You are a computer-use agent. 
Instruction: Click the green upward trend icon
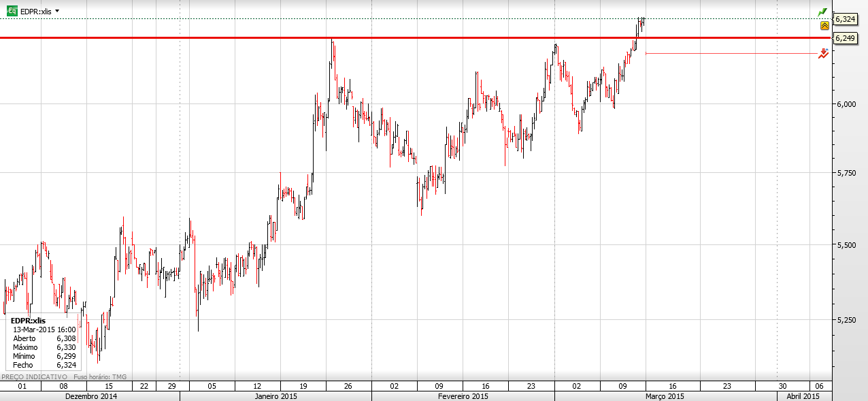pos(822,12)
